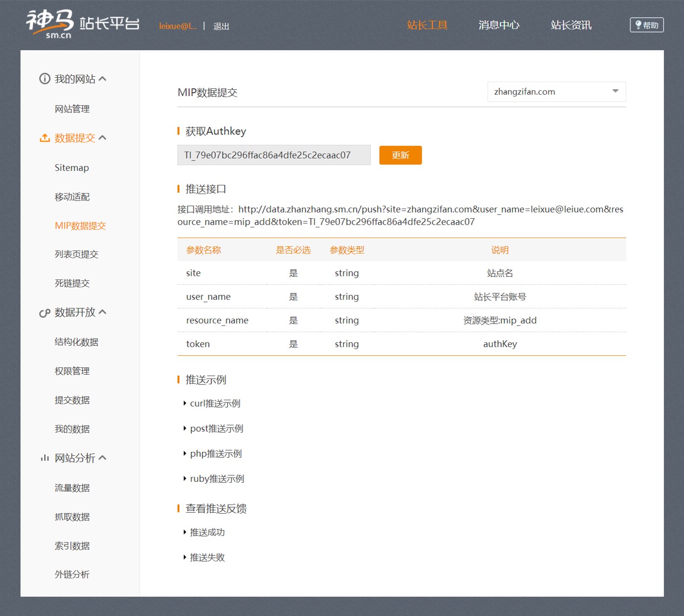Collapse the 数据提交 section chevron
Viewport: 684px width, 616px height.
[102, 138]
